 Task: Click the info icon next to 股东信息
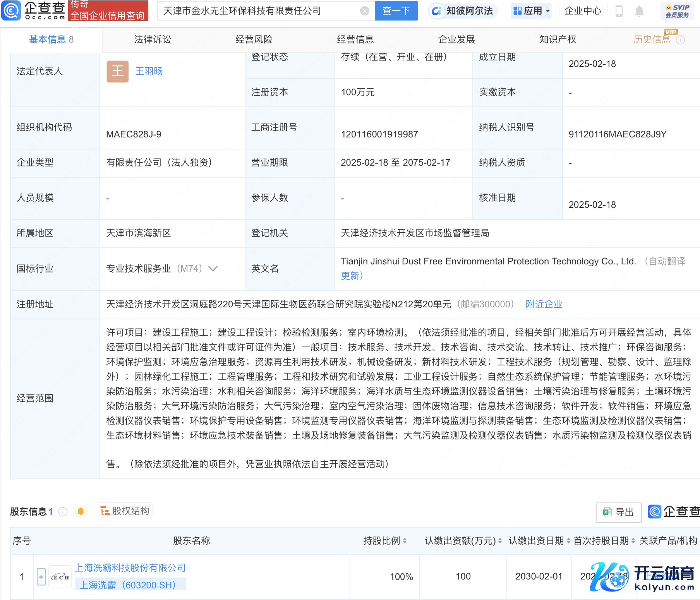[63, 512]
